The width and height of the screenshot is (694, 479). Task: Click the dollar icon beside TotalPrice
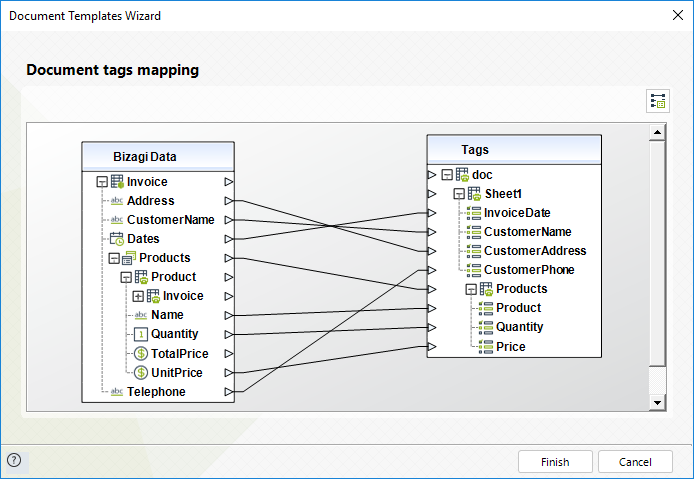141,353
